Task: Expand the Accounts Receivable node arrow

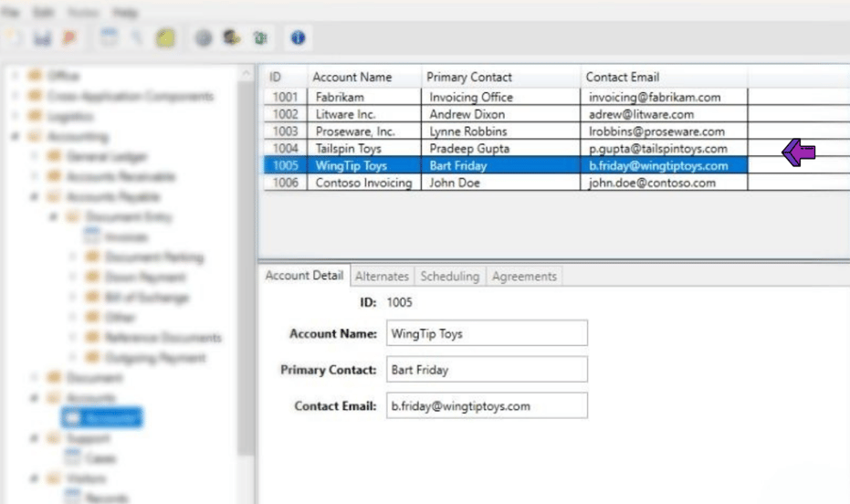Action: click(x=34, y=176)
